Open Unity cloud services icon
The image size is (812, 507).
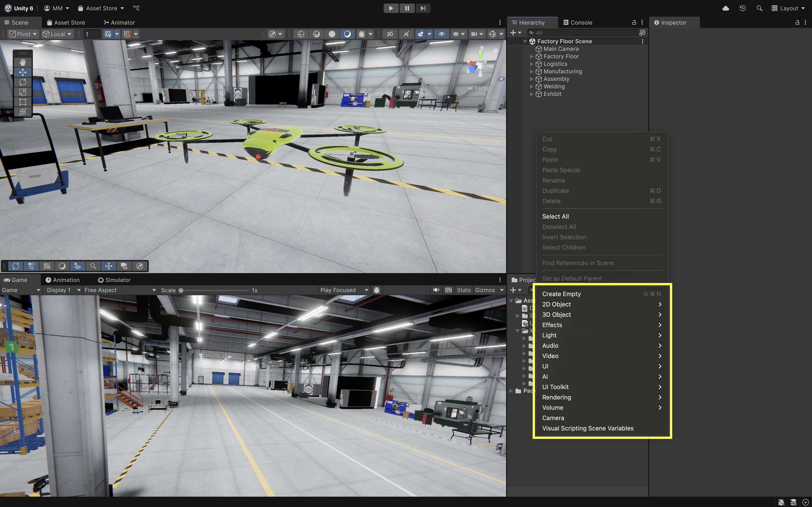[726, 8]
